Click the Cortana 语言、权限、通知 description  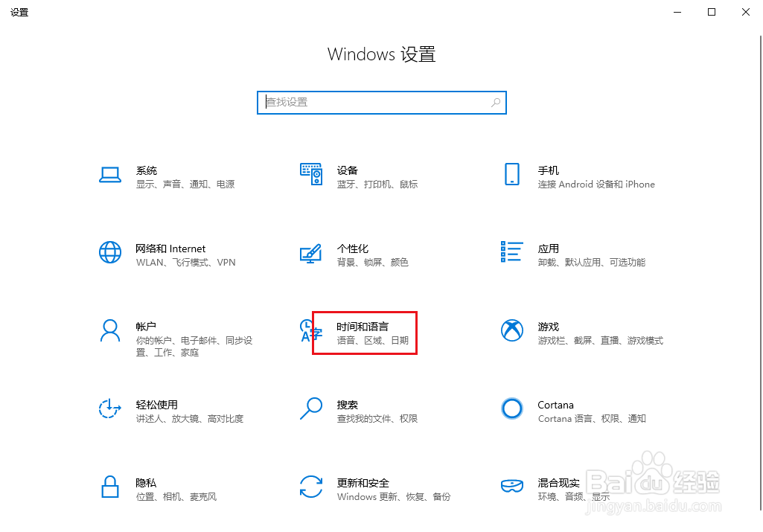(x=592, y=419)
